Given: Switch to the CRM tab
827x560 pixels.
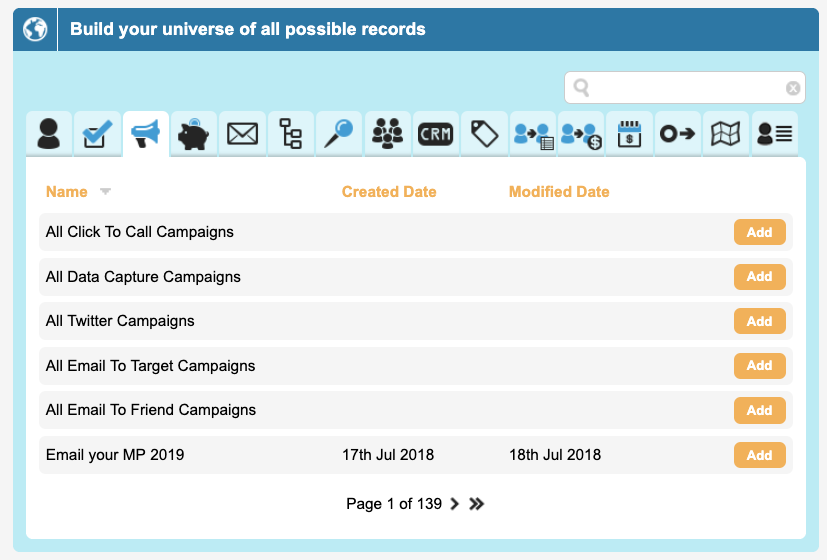Looking at the screenshot, I should point(436,133).
